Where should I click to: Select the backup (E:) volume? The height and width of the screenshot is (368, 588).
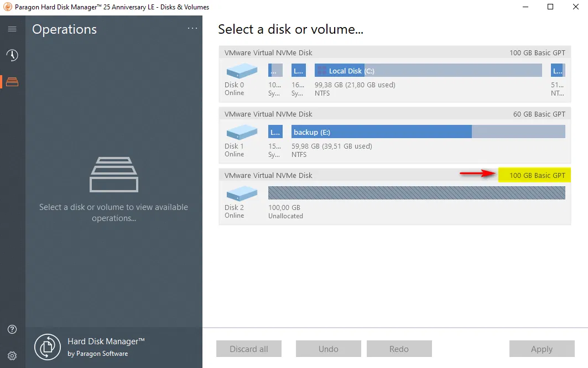click(x=428, y=132)
